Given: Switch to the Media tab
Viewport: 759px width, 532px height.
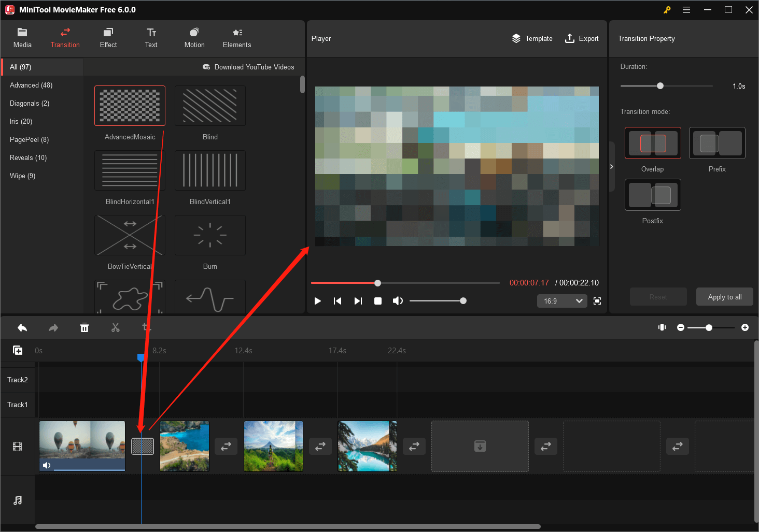Looking at the screenshot, I should click(x=22, y=38).
